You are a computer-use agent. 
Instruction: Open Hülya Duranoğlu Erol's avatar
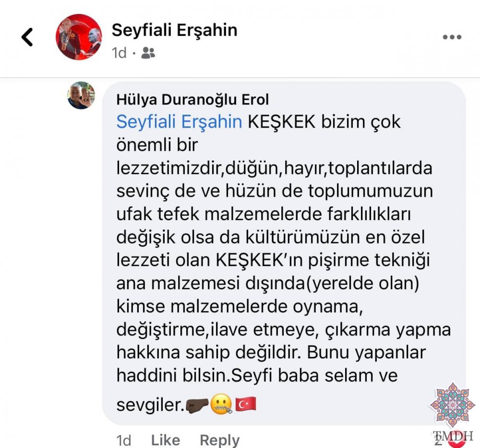(81, 95)
